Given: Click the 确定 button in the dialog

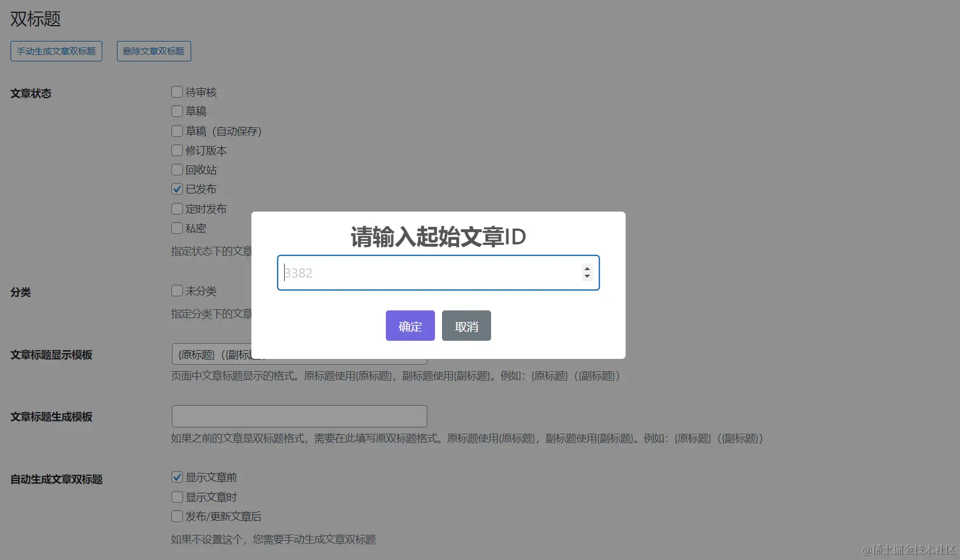Looking at the screenshot, I should click(410, 326).
